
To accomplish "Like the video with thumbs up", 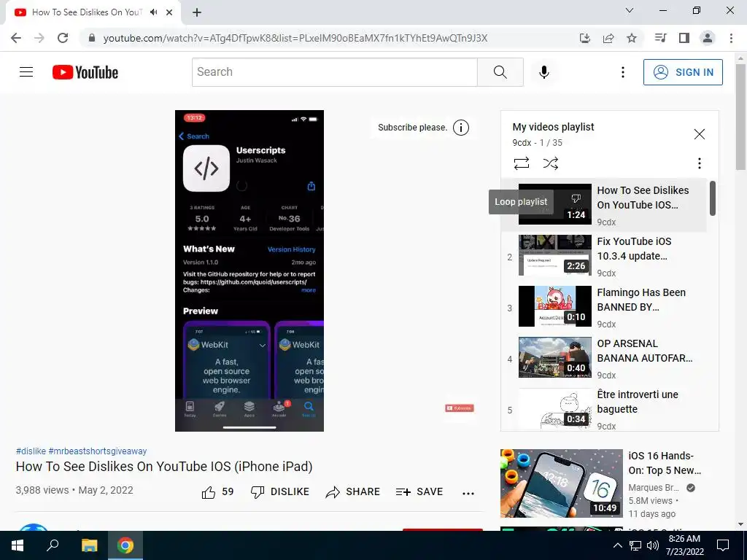I will (217, 492).
